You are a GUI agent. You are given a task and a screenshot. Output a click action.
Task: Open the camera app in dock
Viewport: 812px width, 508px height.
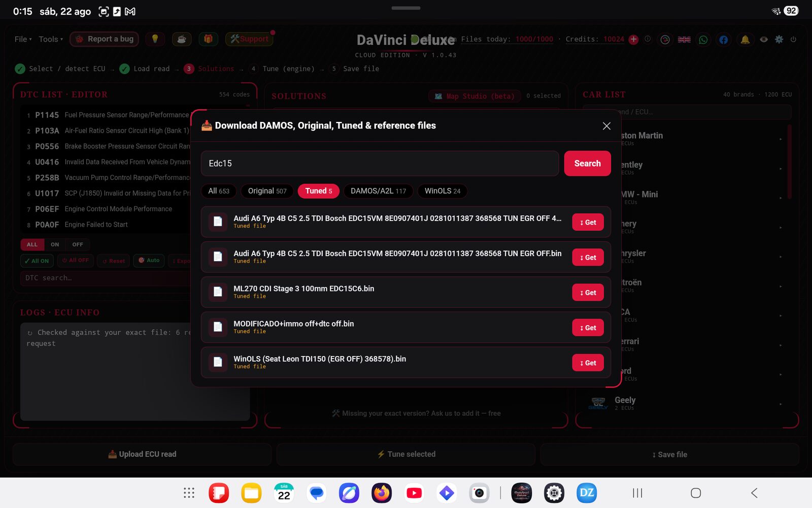(x=479, y=493)
